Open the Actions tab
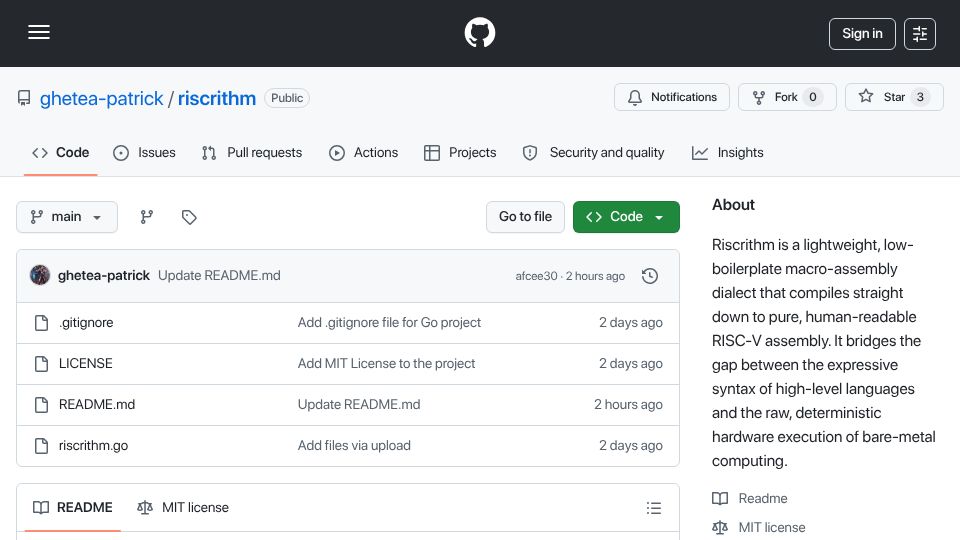 click(364, 152)
